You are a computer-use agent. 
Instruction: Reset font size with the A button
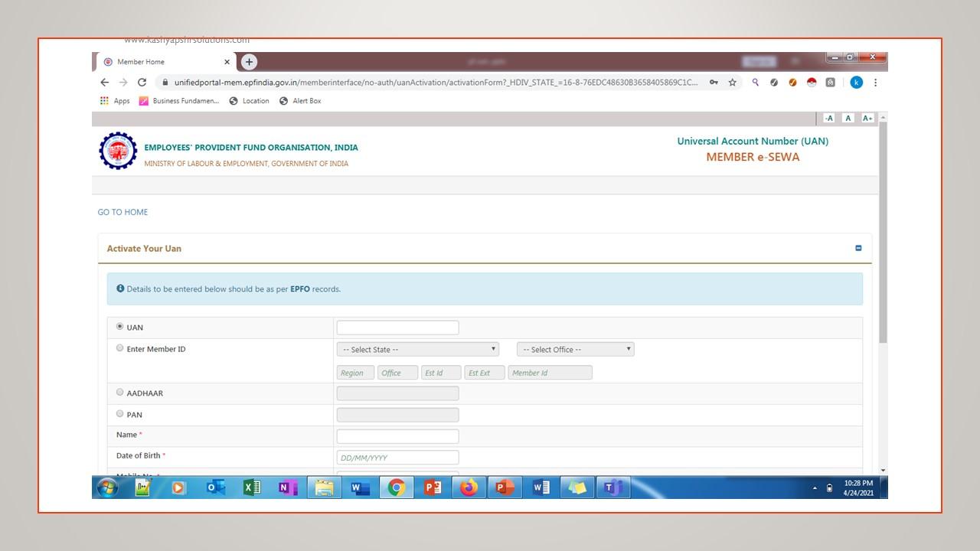point(848,118)
